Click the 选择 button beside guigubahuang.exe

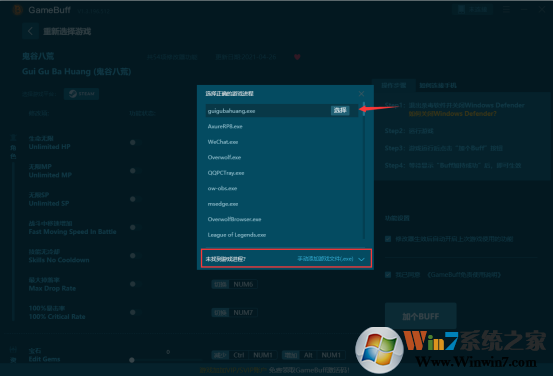[x=340, y=110]
